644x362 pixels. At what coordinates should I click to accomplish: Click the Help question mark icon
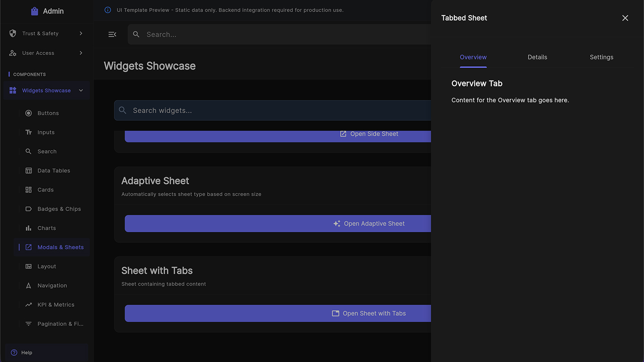coord(14,352)
